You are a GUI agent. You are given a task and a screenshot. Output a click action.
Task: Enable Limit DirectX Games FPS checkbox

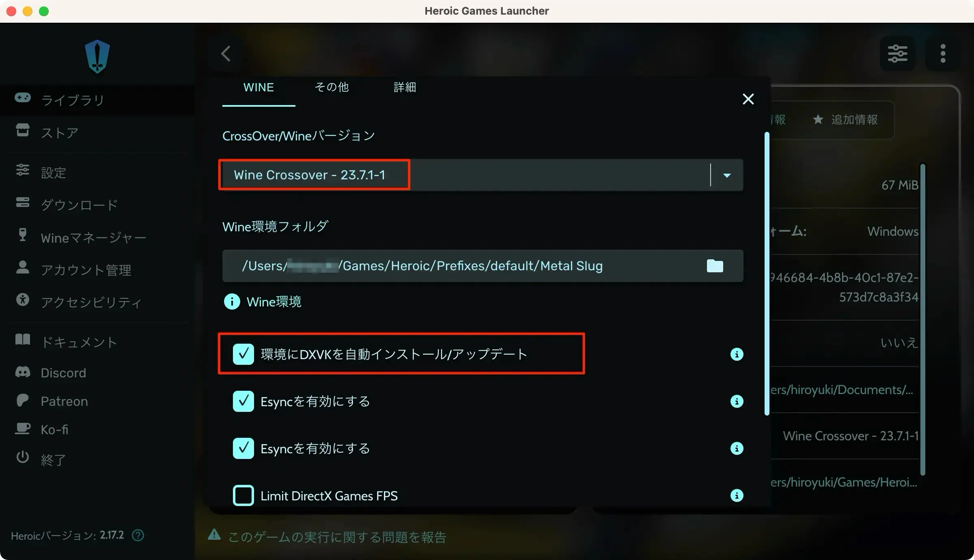(x=243, y=495)
